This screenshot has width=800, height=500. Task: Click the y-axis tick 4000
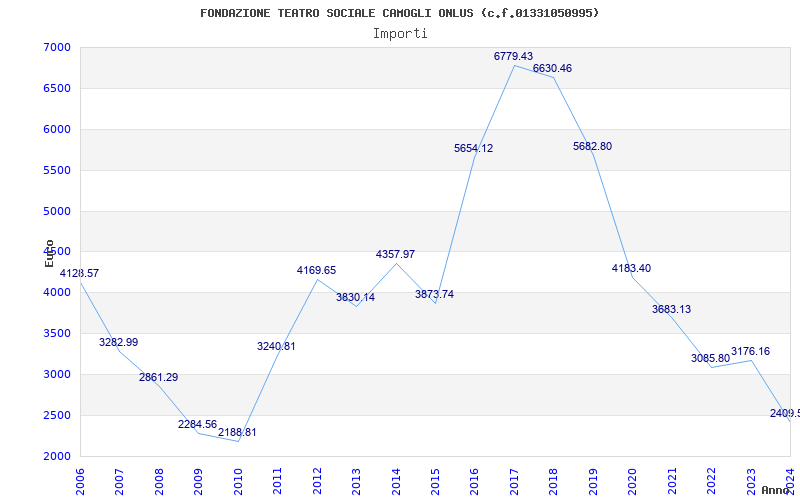56,293
